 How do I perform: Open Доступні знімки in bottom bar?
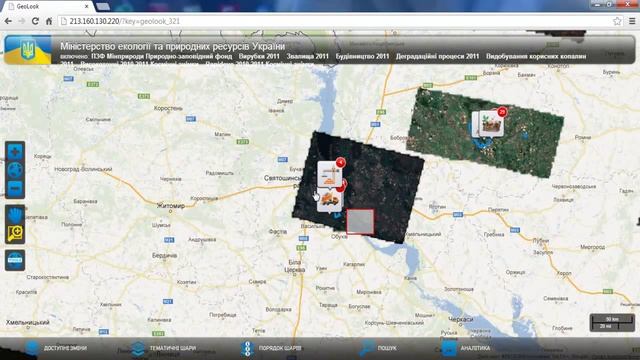coord(56,348)
